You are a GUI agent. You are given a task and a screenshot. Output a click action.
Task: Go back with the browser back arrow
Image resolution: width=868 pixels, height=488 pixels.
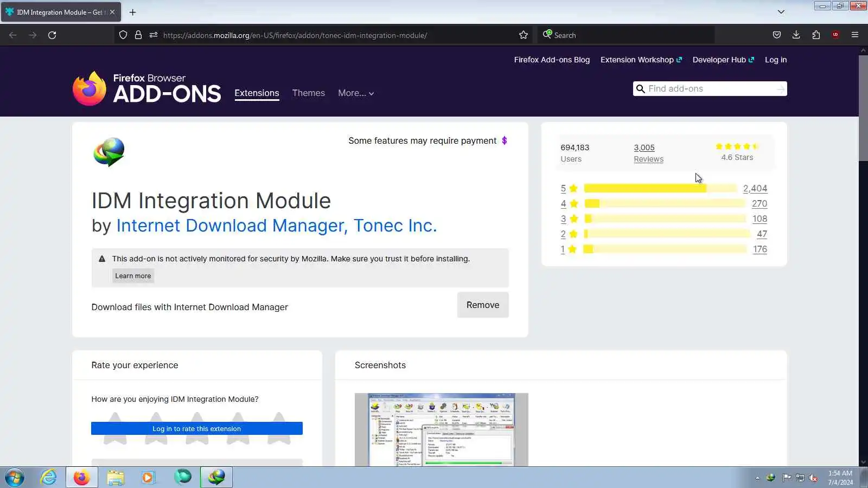[13, 35]
